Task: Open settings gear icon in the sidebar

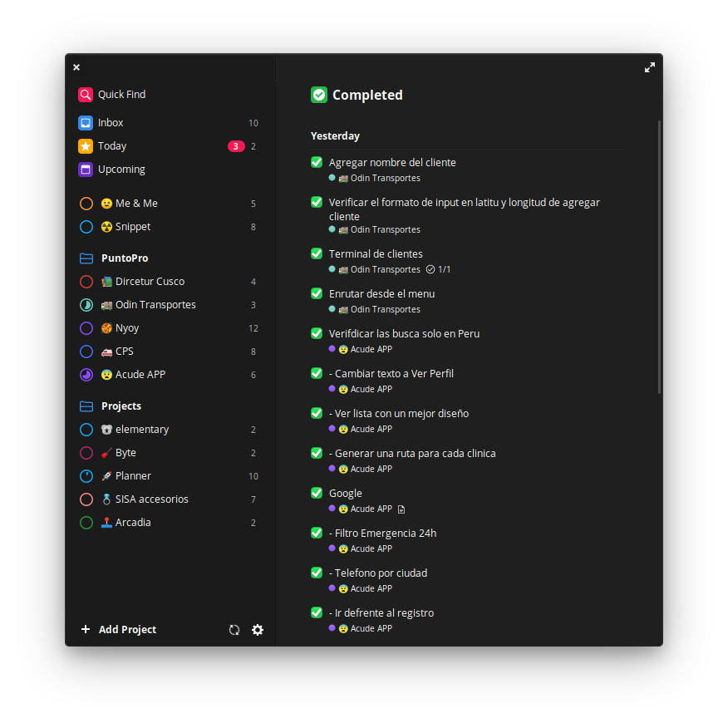Action: click(258, 630)
